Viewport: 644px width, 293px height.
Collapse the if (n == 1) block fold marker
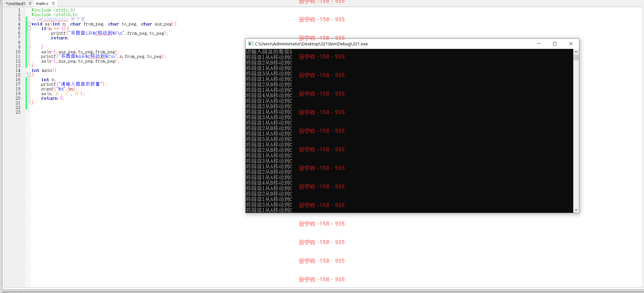pyautogui.click(x=29, y=28)
